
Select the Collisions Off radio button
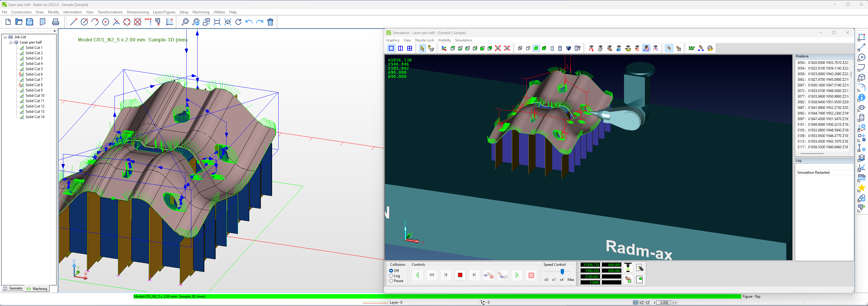click(x=391, y=271)
